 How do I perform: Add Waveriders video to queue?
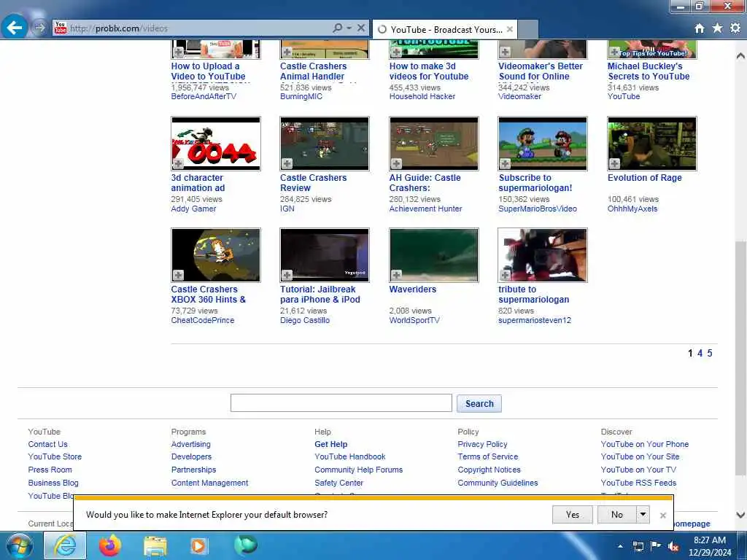coord(396,275)
